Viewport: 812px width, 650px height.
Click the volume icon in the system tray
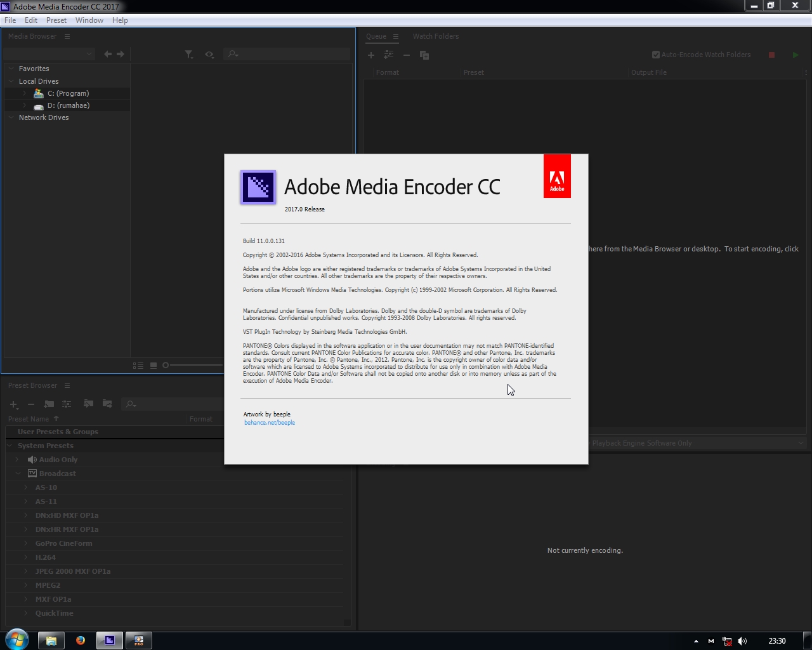[x=742, y=641]
